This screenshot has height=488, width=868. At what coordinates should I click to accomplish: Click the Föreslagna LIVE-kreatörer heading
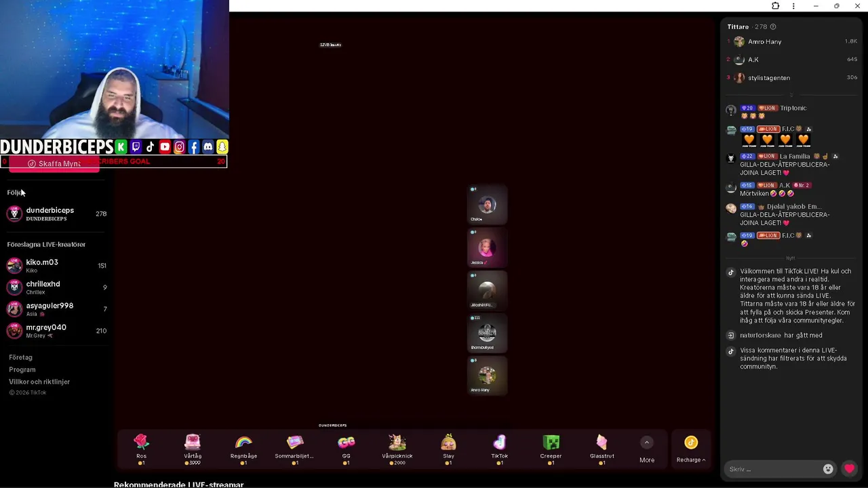click(x=46, y=244)
